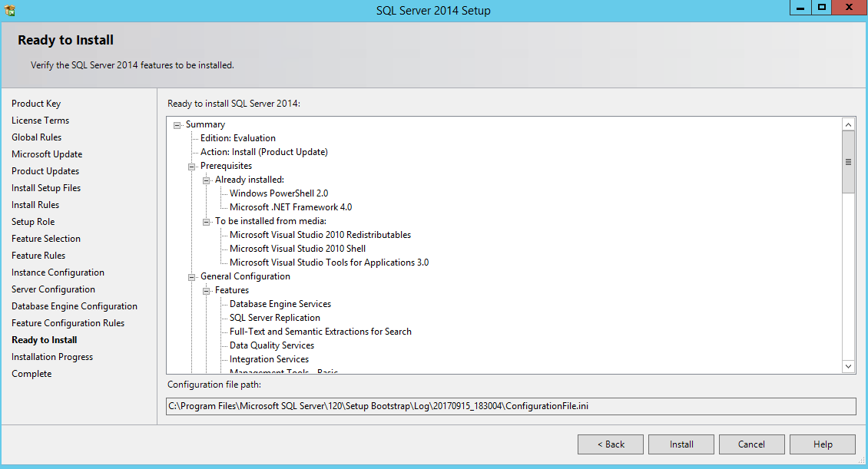Collapse the Summary tree node
868x469 pixels.
[177, 124]
